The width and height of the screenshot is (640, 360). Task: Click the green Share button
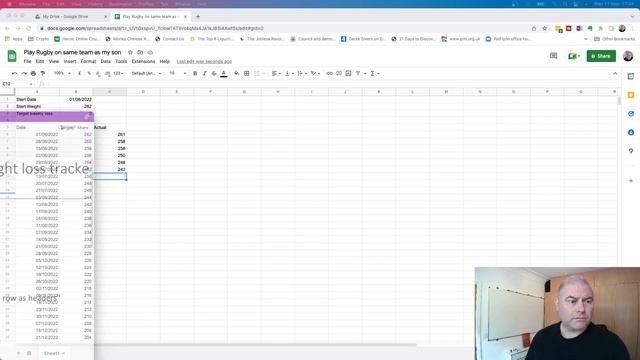pyautogui.click(x=601, y=56)
